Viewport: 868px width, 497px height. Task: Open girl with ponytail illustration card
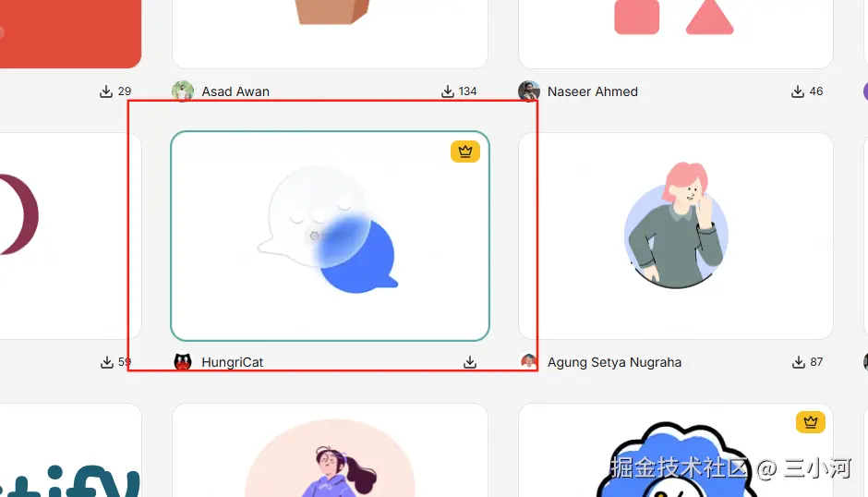(x=330, y=450)
